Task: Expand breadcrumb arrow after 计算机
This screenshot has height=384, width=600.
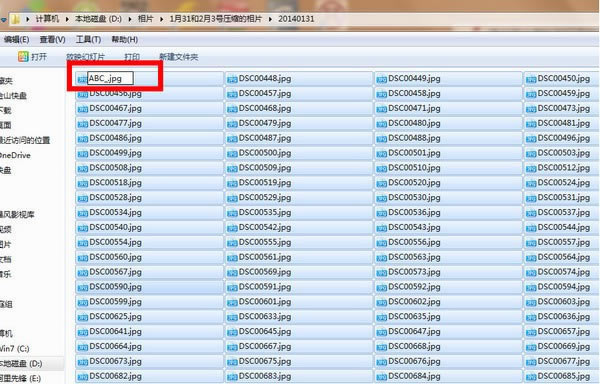Action: point(67,19)
